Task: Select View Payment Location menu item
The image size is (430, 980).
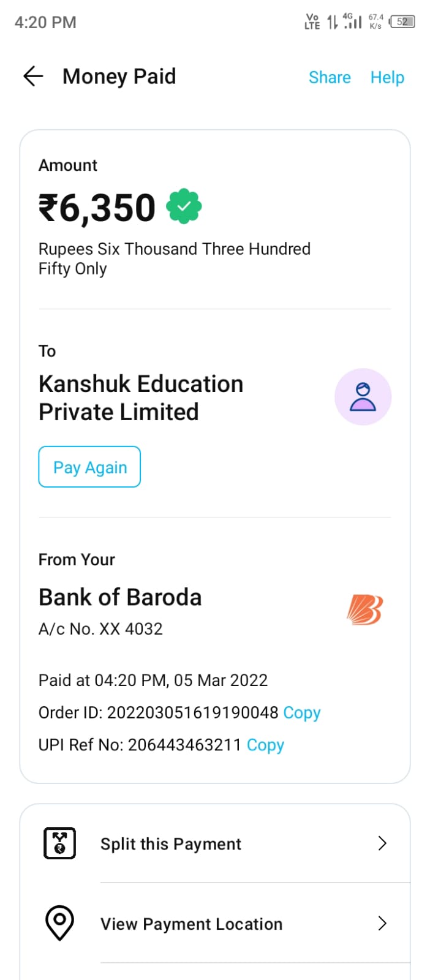Action: (191, 924)
